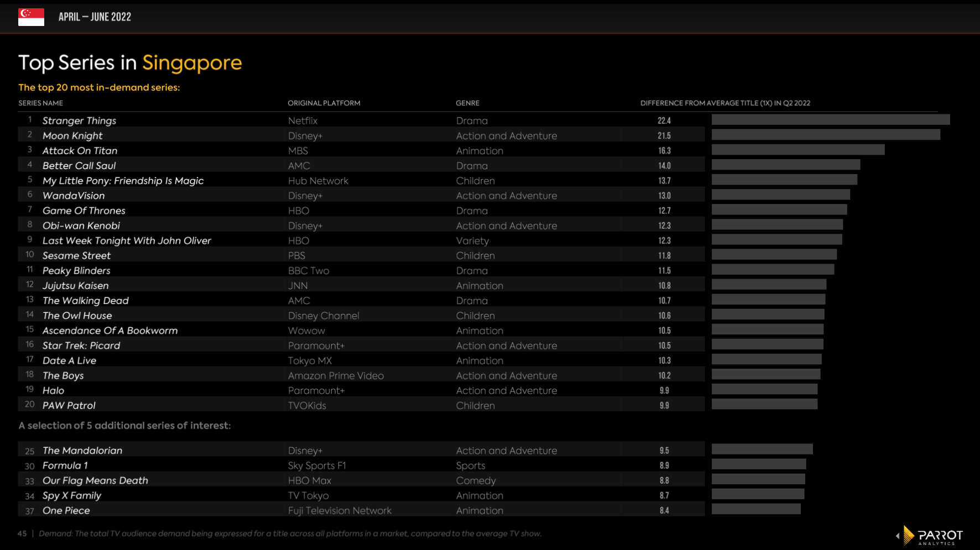Viewport: 980px width, 550px height.
Task: Click 'Better Call Saul' in the list
Action: (x=79, y=165)
